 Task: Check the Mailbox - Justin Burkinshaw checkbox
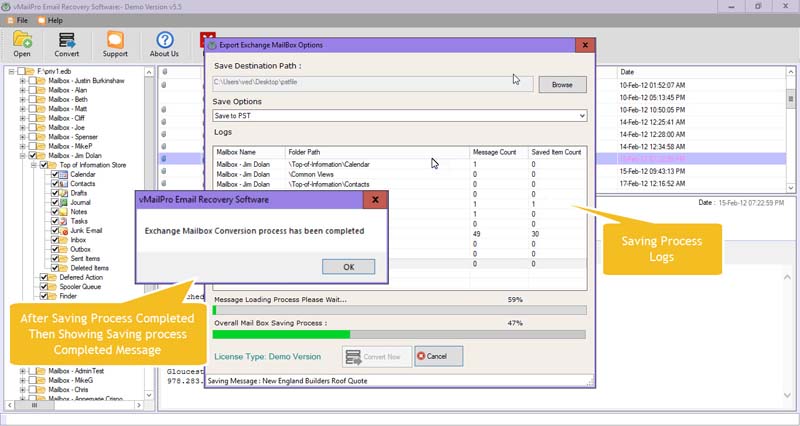[x=32, y=81]
